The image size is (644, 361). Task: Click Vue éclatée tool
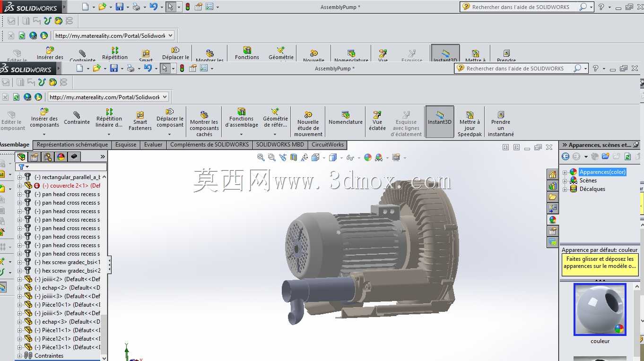377,121
